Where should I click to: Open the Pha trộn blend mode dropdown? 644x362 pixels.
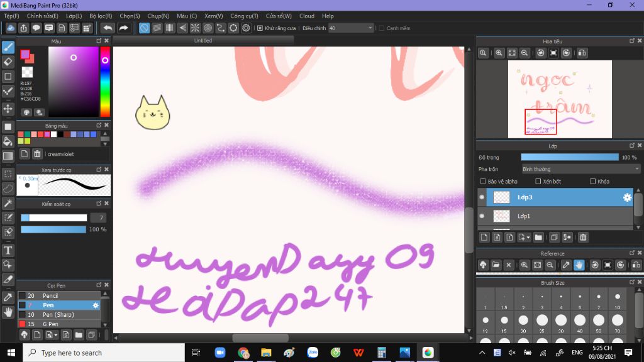580,169
